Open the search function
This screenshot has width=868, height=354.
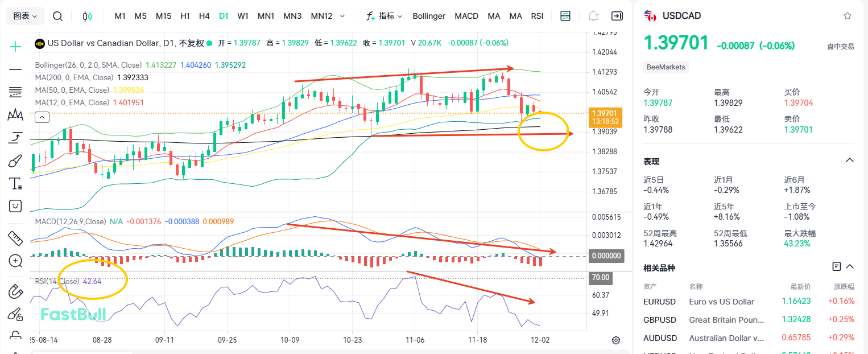pos(57,16)
